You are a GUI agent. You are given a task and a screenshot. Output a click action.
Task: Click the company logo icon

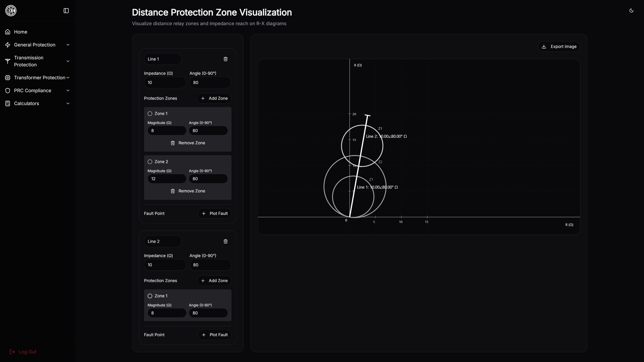tap(11, 11)
